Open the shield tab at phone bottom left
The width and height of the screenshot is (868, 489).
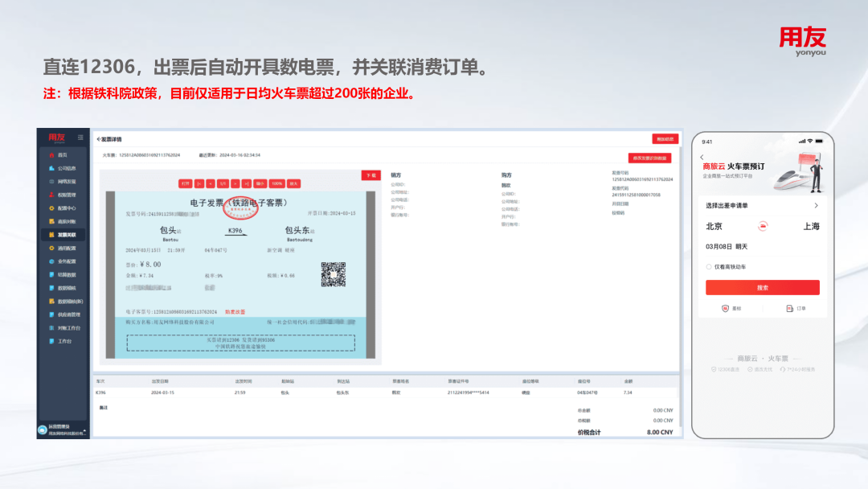[731, 309]
